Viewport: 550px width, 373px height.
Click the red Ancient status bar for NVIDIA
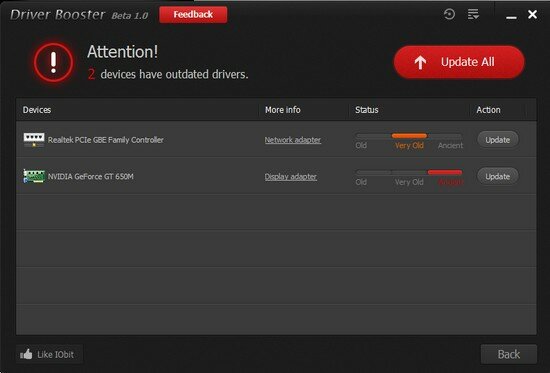pos(445,172)
